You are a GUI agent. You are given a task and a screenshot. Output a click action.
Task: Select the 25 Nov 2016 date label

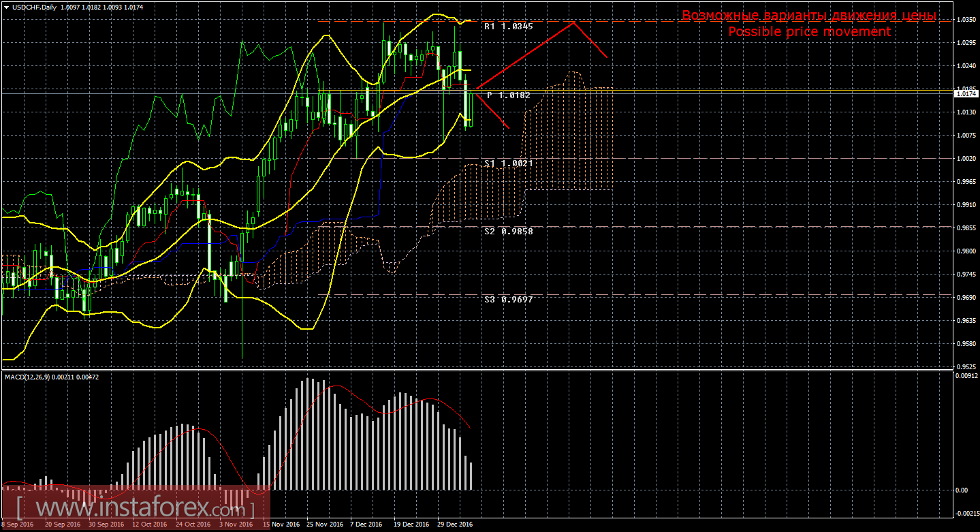coord(326,525)
